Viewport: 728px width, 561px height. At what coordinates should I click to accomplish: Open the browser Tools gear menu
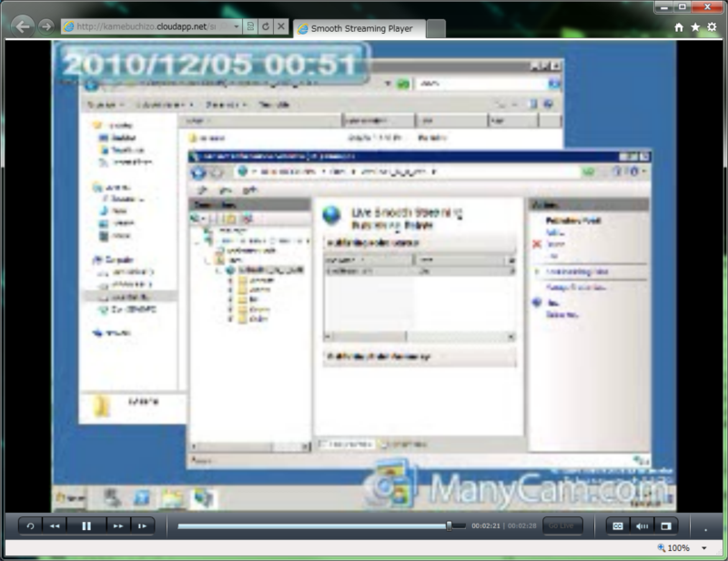click(712, 27)
